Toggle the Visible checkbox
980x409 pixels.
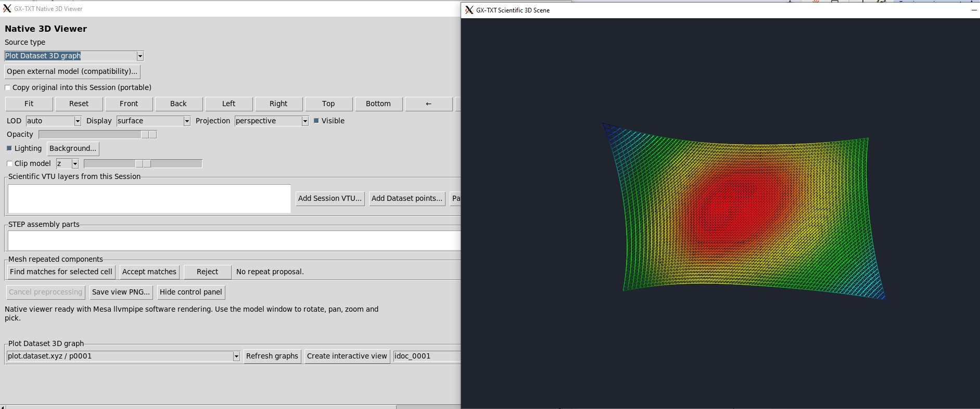pyautogui.click(x=316, y=121)
